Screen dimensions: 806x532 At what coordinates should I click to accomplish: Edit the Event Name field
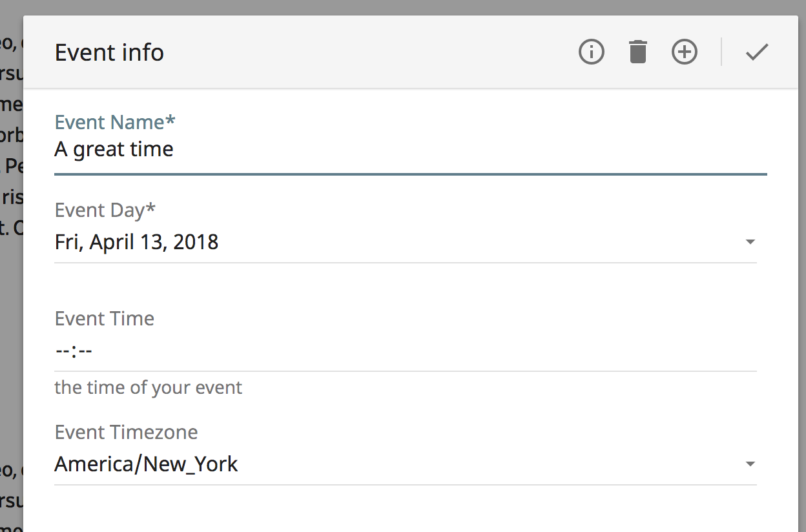click(x=258, y=148)
